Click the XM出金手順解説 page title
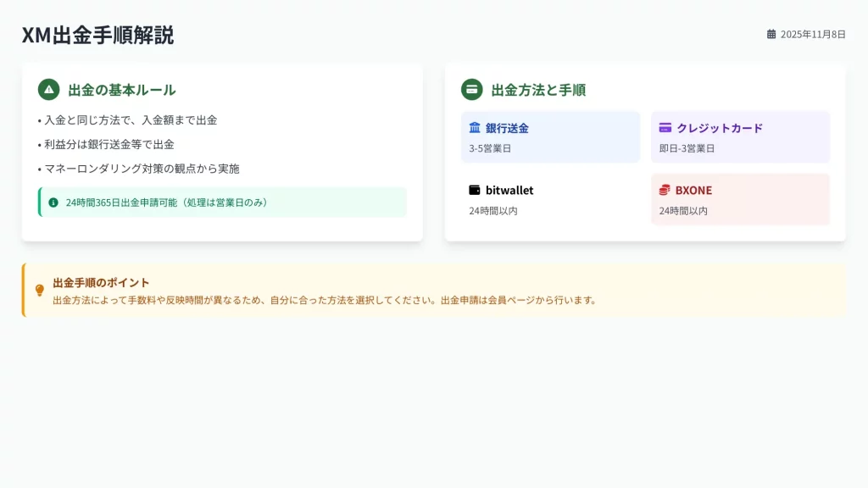 tap(97, 35)
